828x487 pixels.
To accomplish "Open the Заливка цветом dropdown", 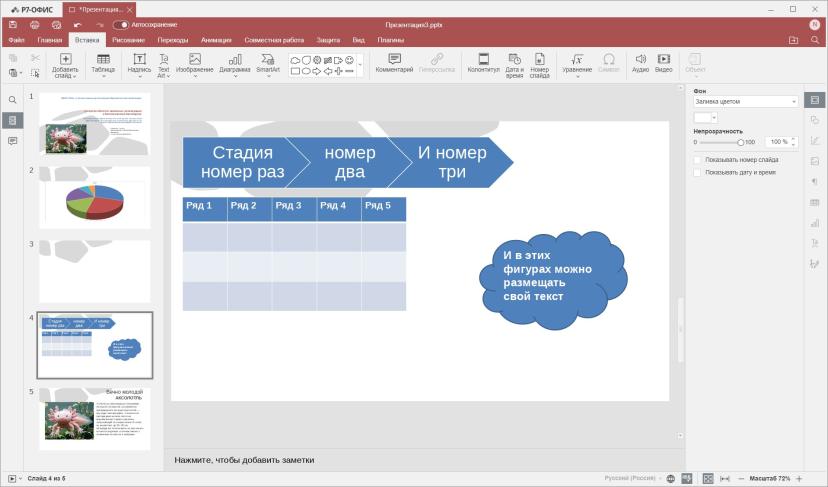I will pos(746,101).
